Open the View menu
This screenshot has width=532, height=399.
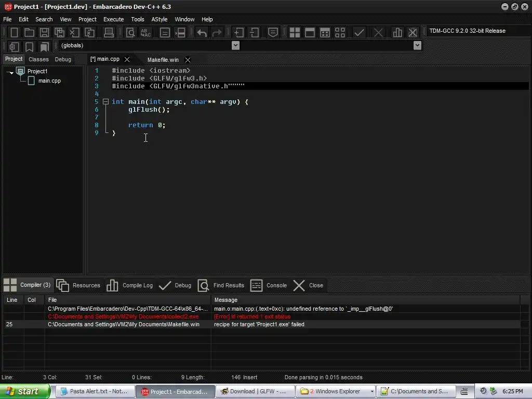[65, 19]
